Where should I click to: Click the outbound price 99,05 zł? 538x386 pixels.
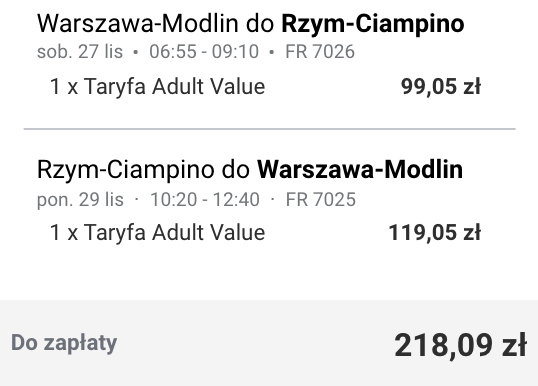point(441,86)
